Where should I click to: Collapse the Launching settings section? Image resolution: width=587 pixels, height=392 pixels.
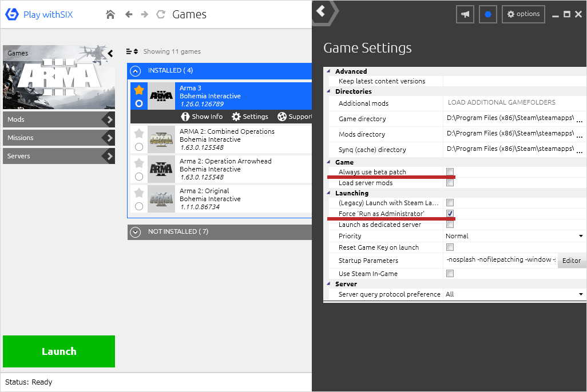point(328,193)
